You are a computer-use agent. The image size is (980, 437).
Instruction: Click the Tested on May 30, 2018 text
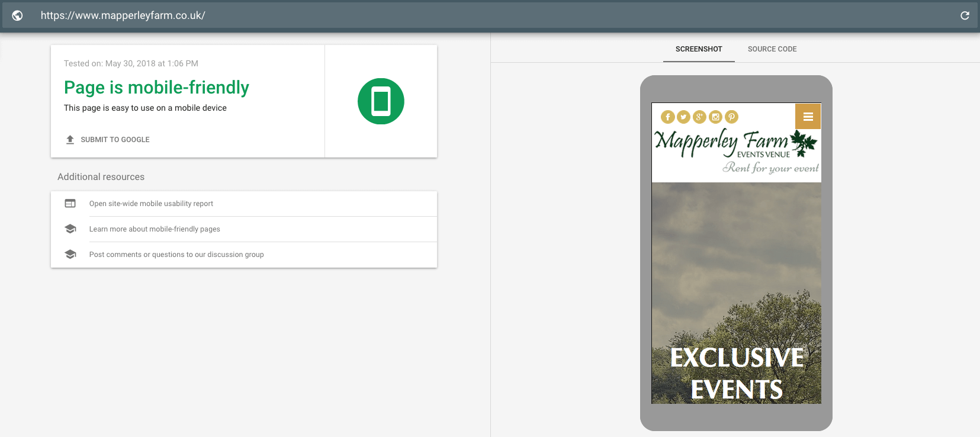click(x=131, y=63)
